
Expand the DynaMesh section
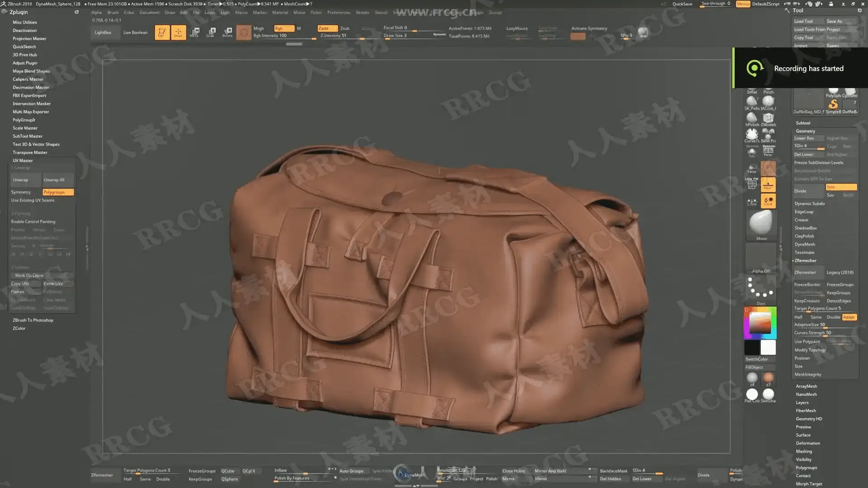[x=805, y=244]
